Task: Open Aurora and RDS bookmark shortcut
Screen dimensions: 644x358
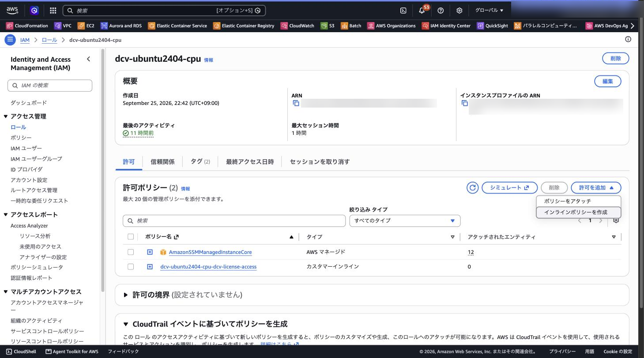Action: pos(121,26)
